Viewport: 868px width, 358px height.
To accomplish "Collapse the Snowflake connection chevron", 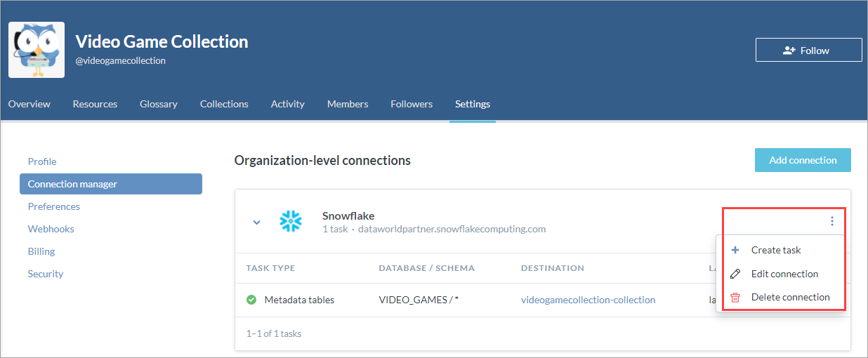I will [x=256, y=223].
